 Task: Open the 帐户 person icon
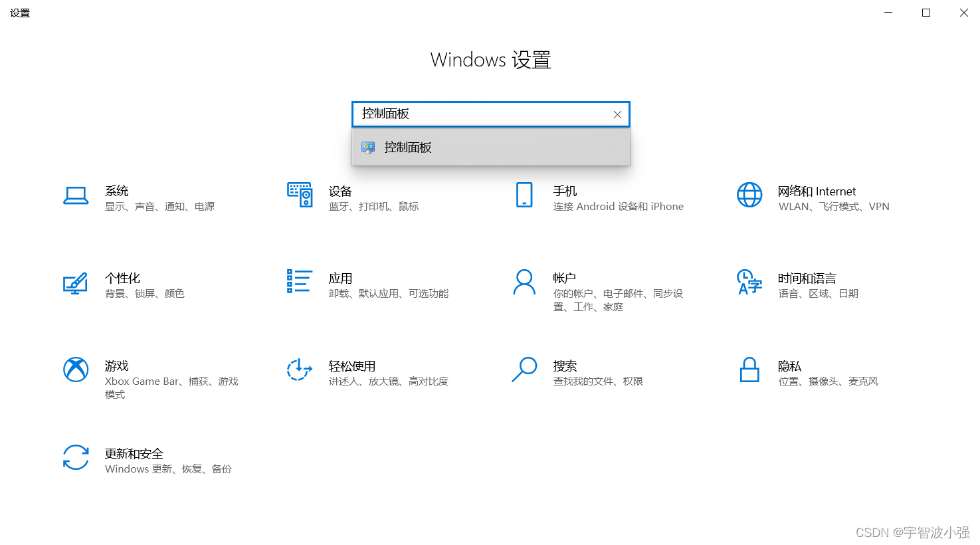click(x=524, y=282)
